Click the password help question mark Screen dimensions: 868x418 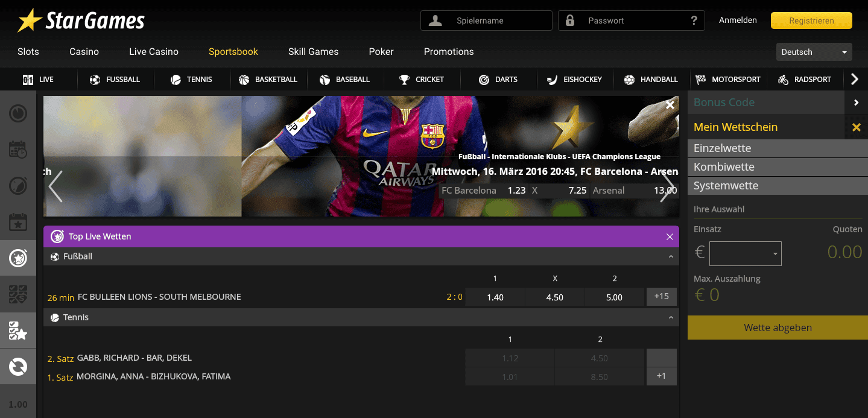(x=694, y=21)
